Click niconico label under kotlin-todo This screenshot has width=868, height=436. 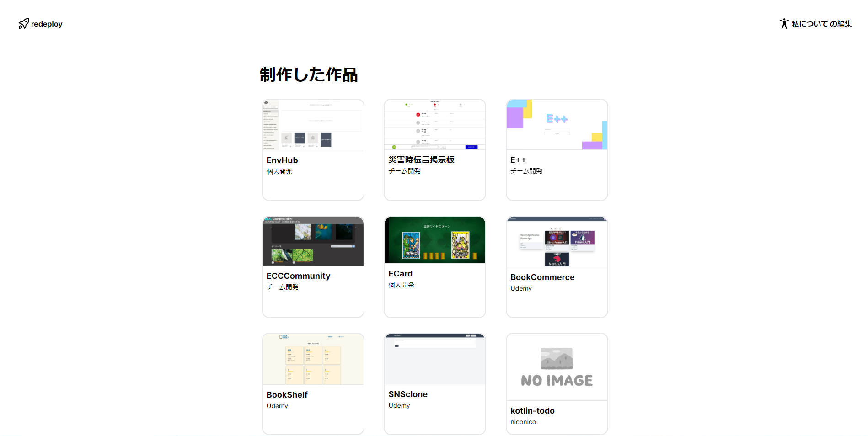(x=523, y=422)
